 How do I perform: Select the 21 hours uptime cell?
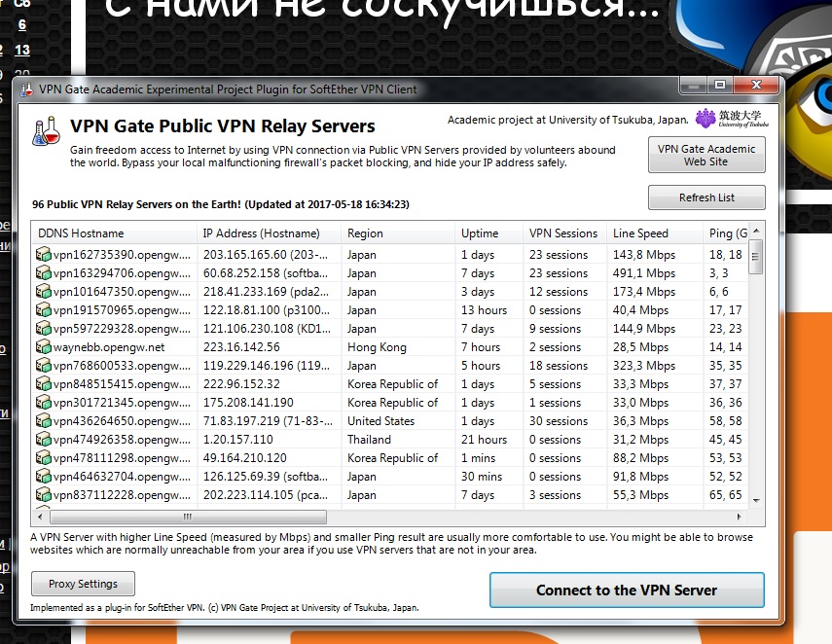click(x=484, y=440)
